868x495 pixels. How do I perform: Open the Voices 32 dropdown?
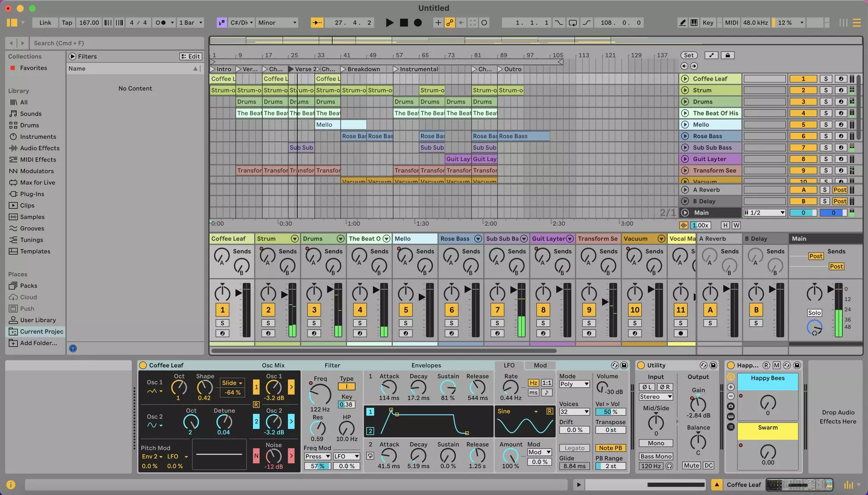(x=574, y=412)
